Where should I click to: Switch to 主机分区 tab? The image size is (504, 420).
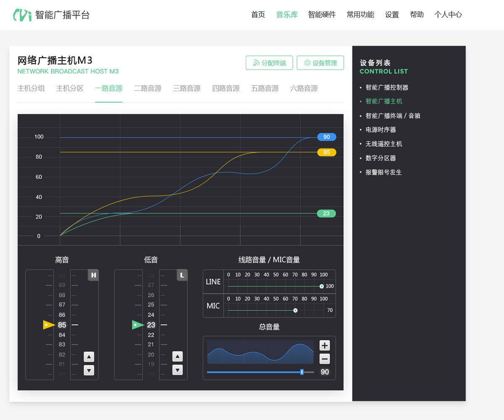[70, 89]
